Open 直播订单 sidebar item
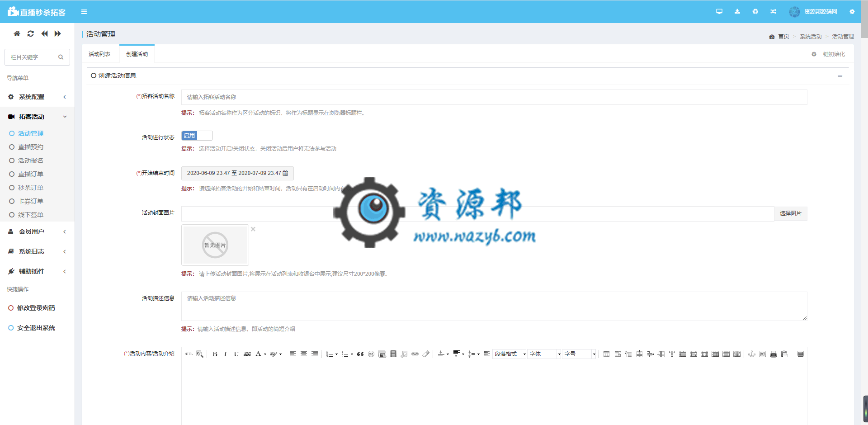This screenshot has width=868, height=425. (x=31, y=174)
